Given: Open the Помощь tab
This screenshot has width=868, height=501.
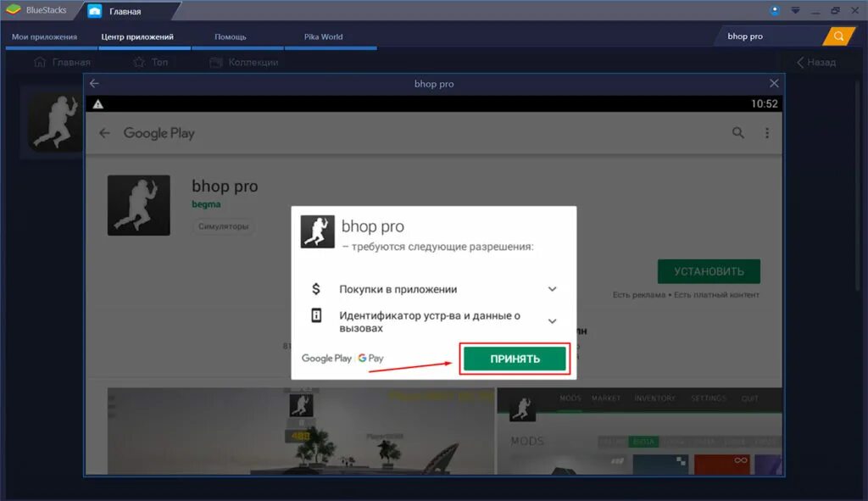Looking at the screenshot, I should pyautogui.click(x=231, y=37).
